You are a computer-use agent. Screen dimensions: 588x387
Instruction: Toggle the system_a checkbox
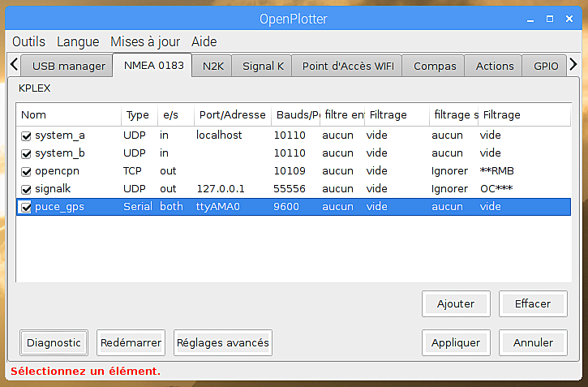coord(26,135)
